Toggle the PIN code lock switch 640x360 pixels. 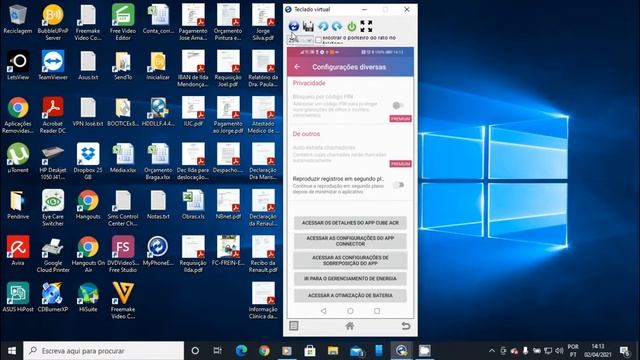[x=398, y=105]
